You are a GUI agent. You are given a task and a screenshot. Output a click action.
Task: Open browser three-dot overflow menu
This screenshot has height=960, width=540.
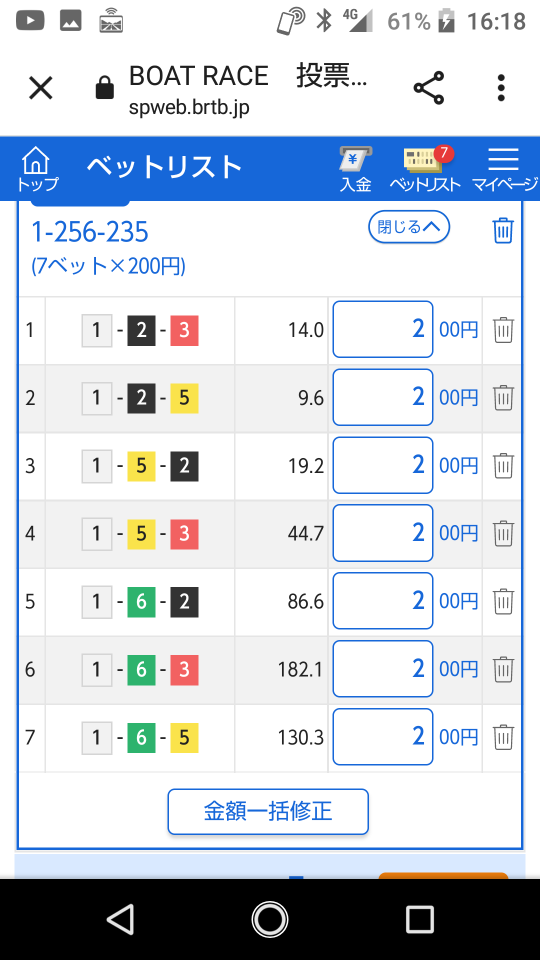pyautogui.click(x=501, y=89)
